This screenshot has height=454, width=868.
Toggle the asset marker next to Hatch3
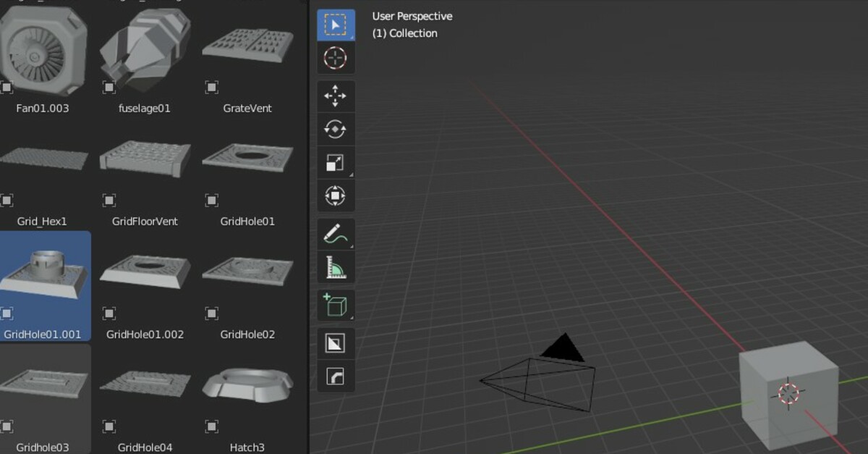(x=211, y=426)
